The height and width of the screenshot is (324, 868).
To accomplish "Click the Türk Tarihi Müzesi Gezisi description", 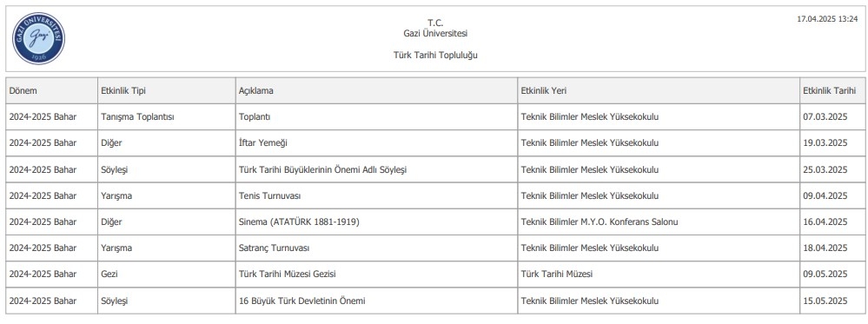I will click(376, 274).
